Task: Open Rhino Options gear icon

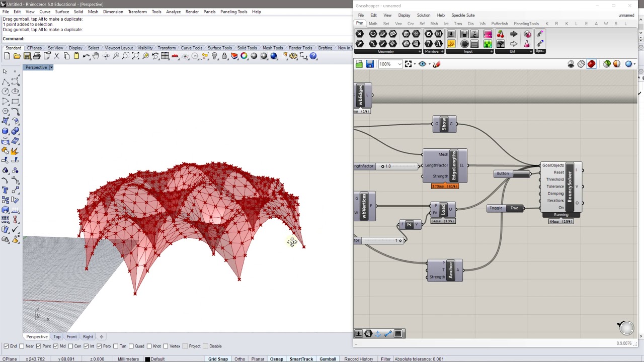Action: [293, 56]
